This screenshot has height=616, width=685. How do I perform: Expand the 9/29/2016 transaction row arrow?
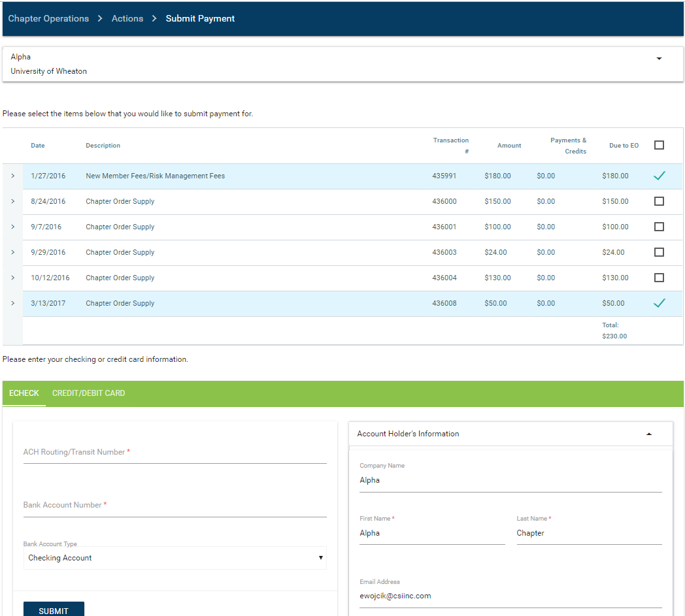12,252
